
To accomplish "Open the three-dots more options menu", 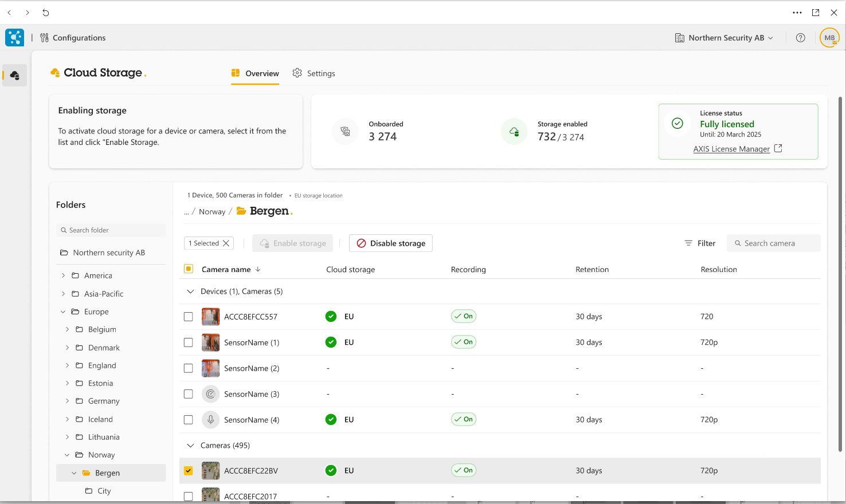I will click(797, 12).
